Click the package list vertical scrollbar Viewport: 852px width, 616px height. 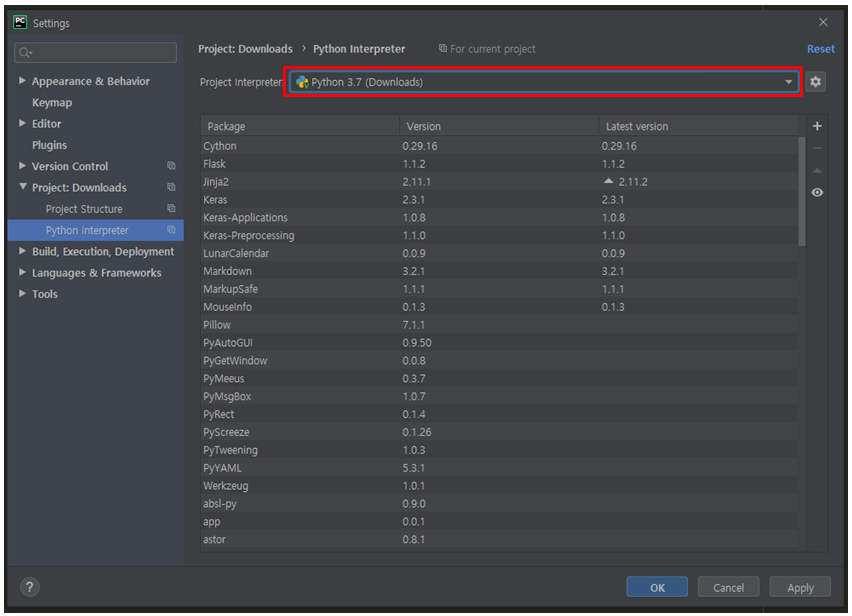coord(802,192)
